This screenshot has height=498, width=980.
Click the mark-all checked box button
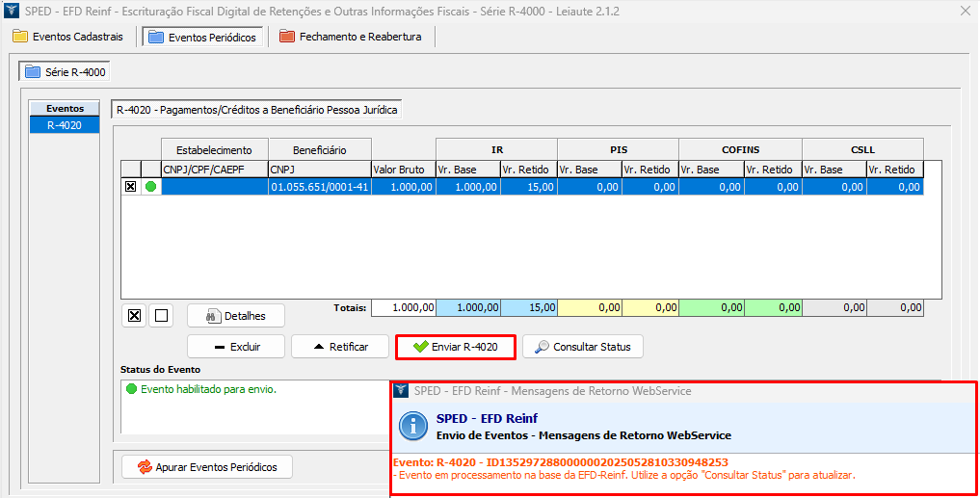pos(135,315)
